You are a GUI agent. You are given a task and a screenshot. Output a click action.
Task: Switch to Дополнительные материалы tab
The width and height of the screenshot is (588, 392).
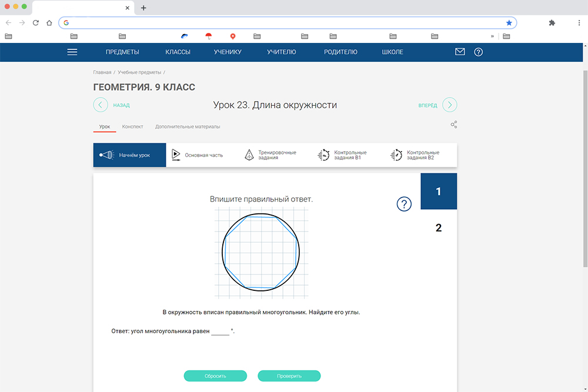(x=188, y=127)
